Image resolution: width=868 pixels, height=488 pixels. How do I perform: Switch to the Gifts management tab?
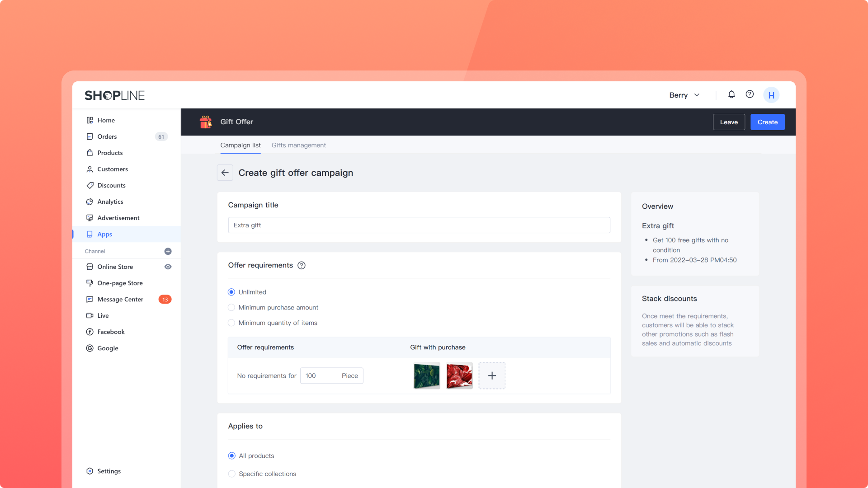click(298, 145)
